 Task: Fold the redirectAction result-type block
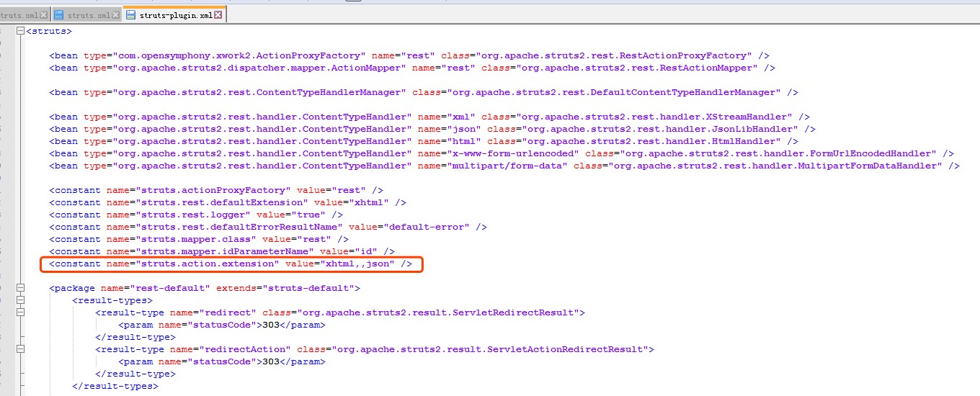20,349
